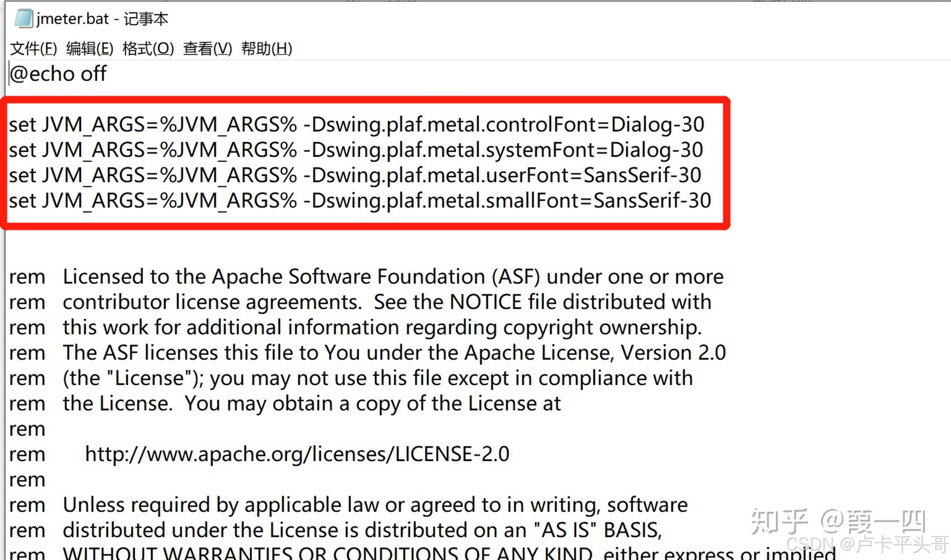Open the 格式(O) menu

148,49
